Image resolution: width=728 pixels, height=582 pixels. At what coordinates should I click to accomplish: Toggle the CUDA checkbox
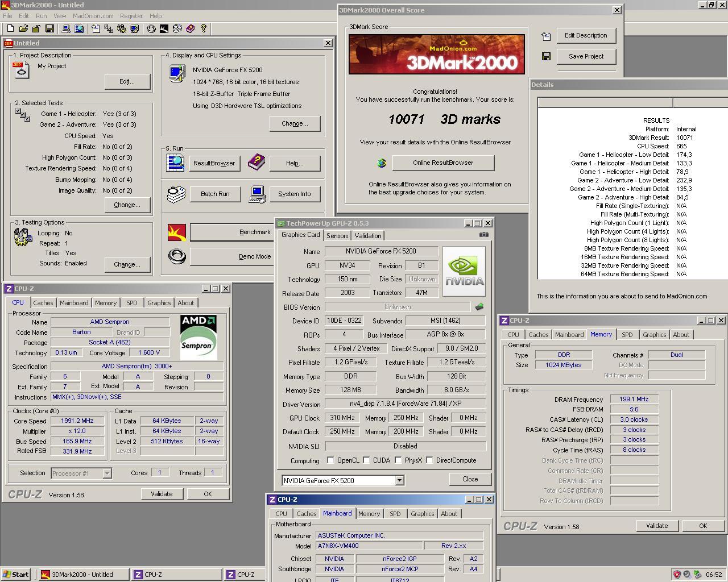click(367, 460)
